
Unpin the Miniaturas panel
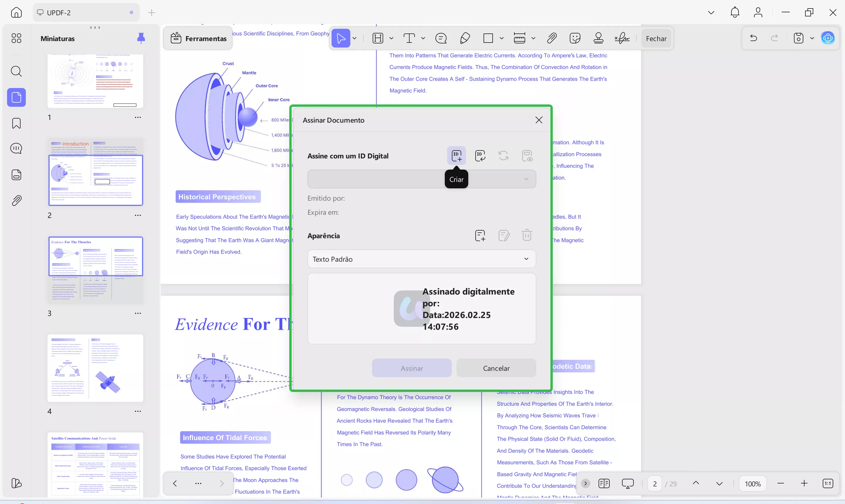click(142, 38)
